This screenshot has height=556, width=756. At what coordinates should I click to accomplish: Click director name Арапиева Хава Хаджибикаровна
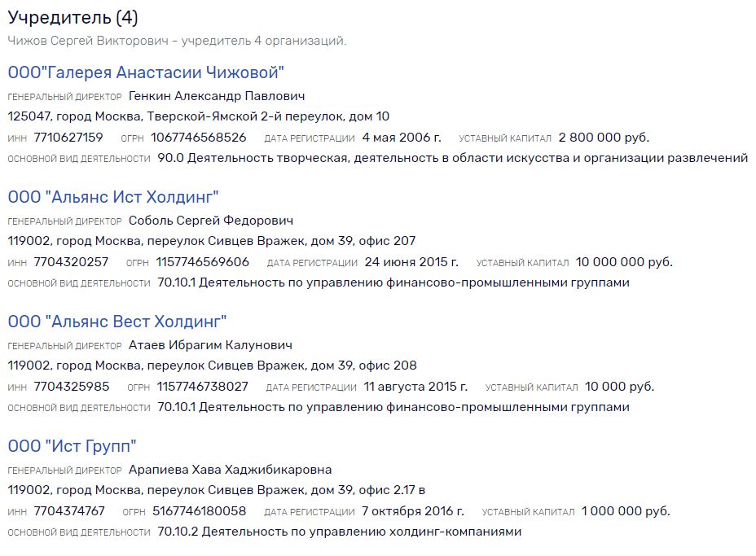click(230, 469)
